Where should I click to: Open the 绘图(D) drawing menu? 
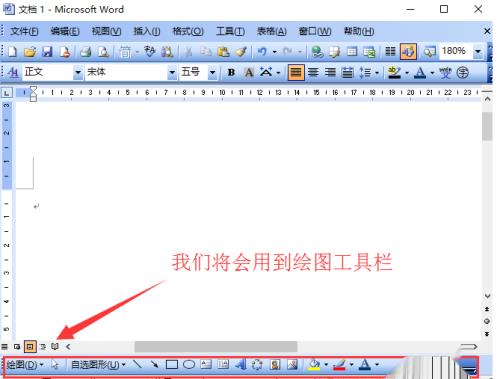pyautogui.click(x=25, y=365)
